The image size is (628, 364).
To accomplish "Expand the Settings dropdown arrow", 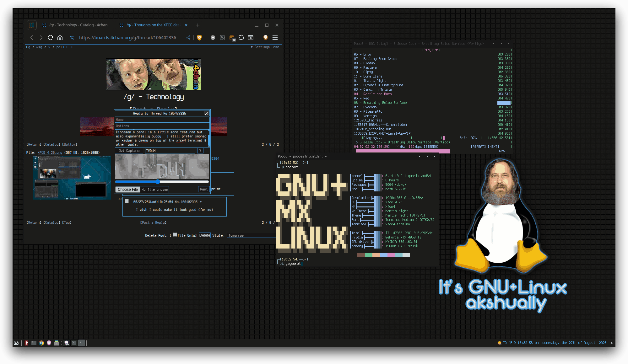I will tap(252, 47).
